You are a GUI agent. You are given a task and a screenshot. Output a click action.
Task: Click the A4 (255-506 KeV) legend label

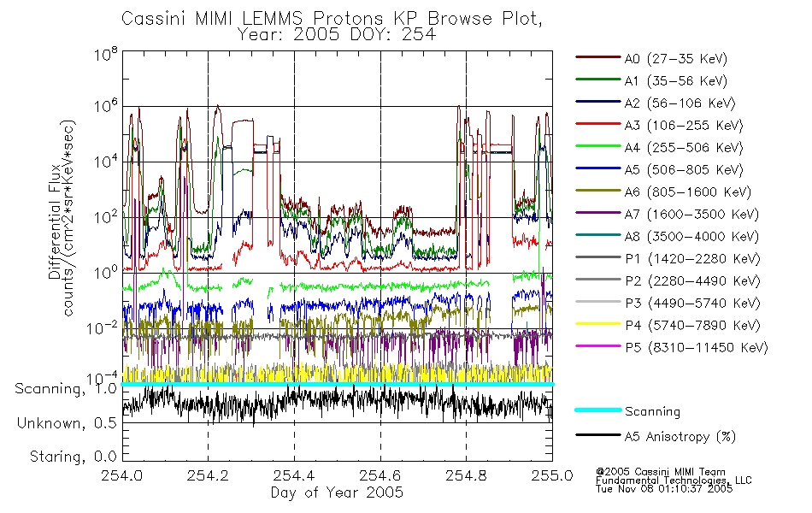click(x=684, y=148)
